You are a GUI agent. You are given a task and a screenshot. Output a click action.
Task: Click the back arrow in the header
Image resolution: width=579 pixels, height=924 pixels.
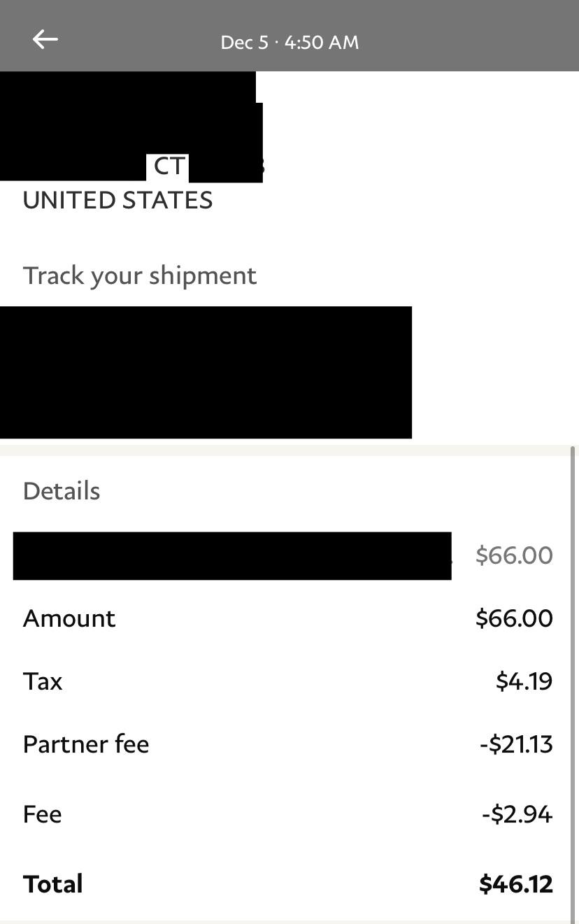click(44, 38)
